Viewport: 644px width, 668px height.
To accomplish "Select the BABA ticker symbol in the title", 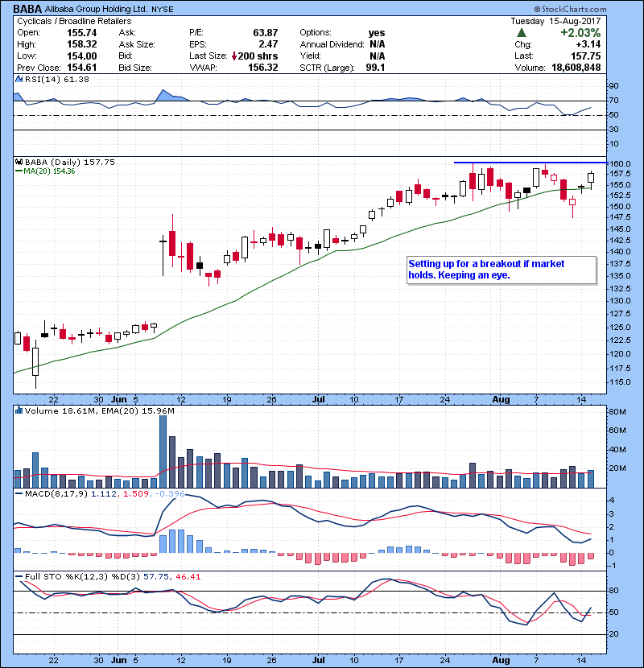I will click(x=27, y=9).
